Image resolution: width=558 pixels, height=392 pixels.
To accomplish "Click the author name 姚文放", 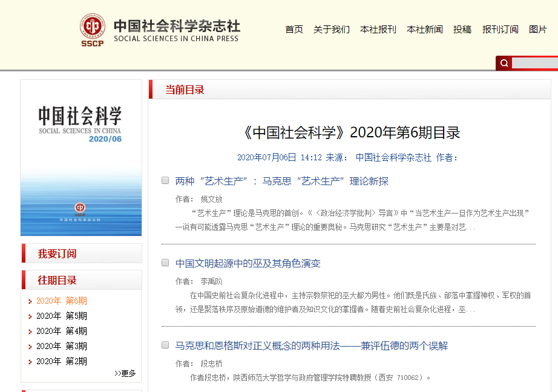I will click(211, 199).
